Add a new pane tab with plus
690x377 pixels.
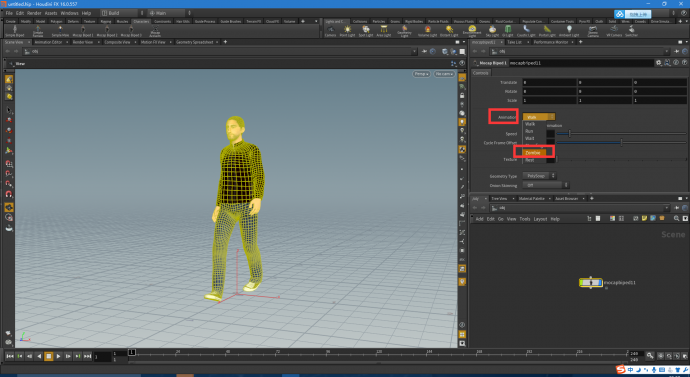(225, 42)
